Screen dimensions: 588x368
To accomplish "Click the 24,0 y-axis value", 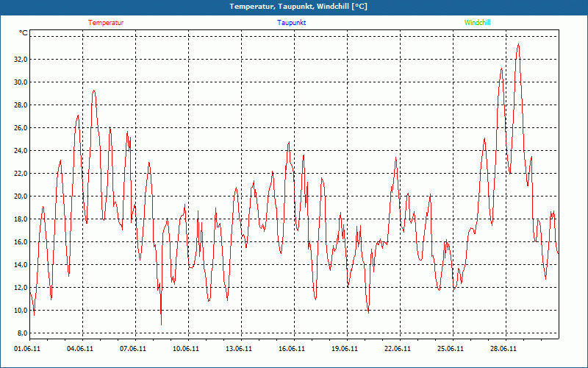I will 20,151.
